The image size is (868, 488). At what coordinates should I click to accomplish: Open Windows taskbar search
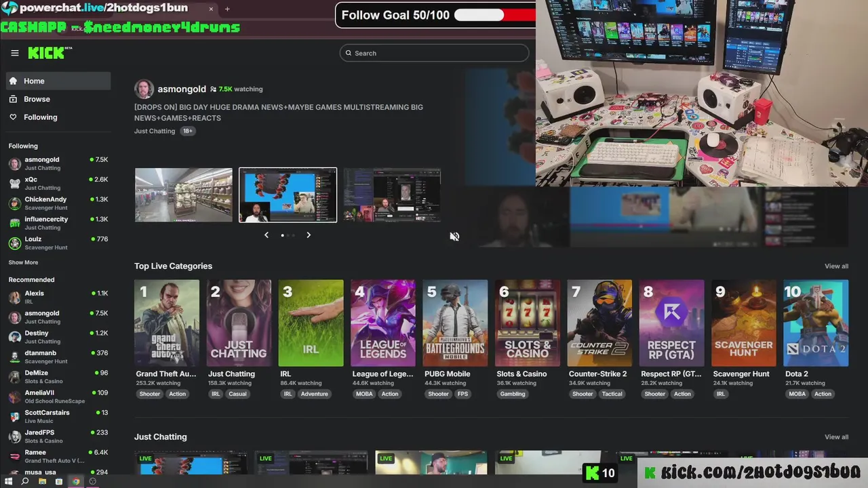click(x=25, y=481)
